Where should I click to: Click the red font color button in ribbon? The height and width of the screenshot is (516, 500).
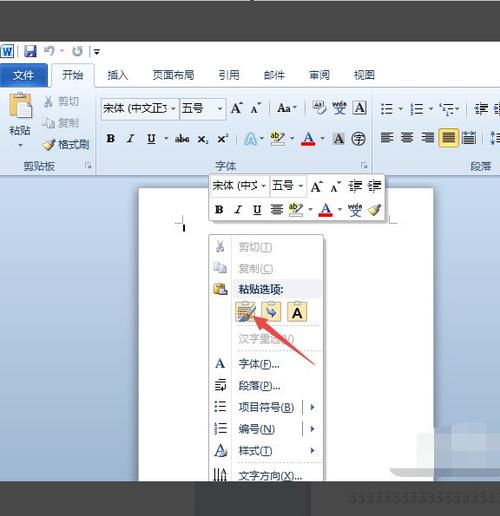point(308,138)
